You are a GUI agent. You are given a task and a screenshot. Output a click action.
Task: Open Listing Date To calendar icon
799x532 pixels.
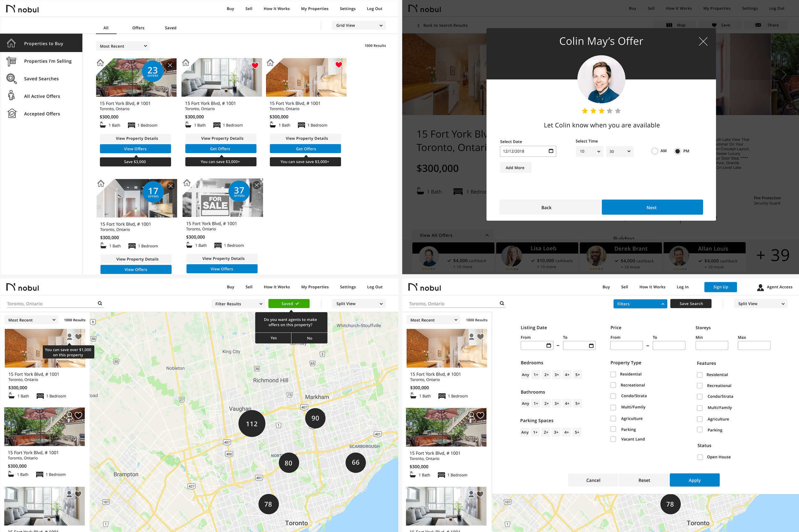coord(591,346)
